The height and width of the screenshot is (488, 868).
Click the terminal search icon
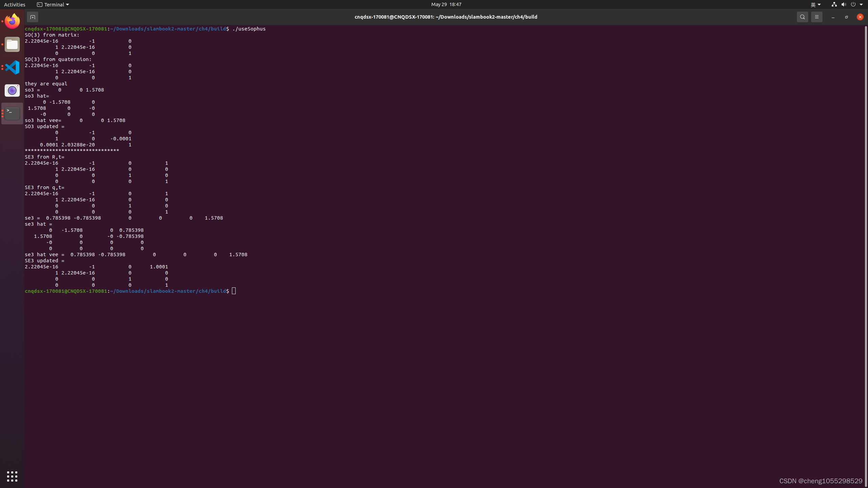[x=802, y=17]
